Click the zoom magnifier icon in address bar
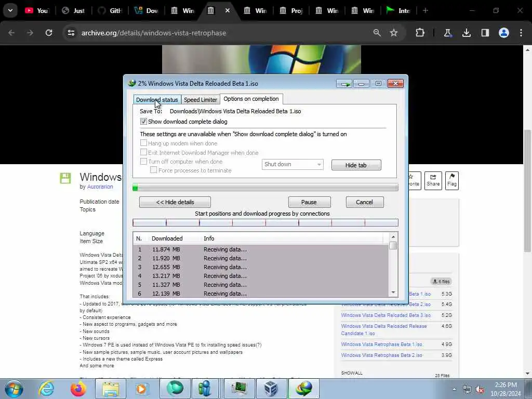532x399 pixels. point(377,33)
